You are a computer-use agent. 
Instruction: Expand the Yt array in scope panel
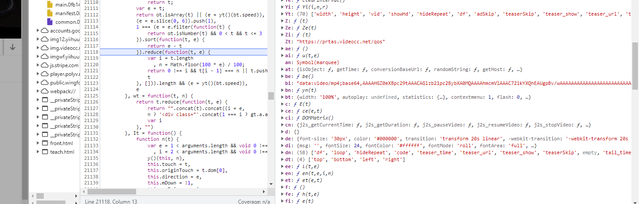[283, 14]
